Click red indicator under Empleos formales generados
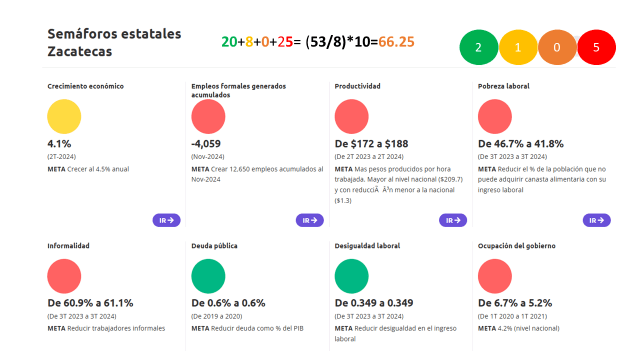Screen dimensions: 640x360 click(208, 117)
